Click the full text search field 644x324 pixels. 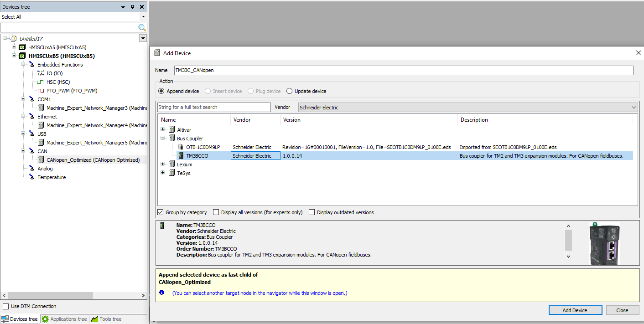(x=214, y=107)
